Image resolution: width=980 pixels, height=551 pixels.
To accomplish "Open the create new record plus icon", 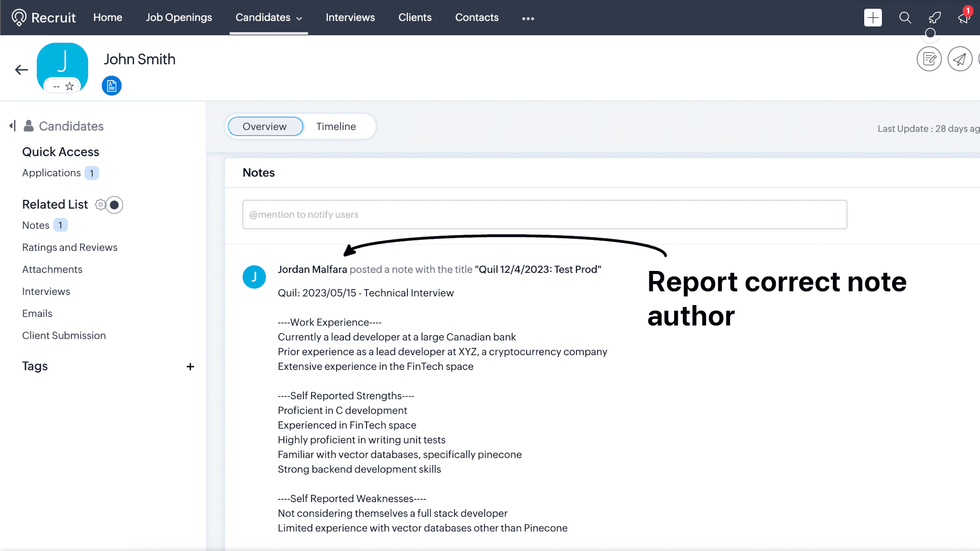I will tap(873, 17).
